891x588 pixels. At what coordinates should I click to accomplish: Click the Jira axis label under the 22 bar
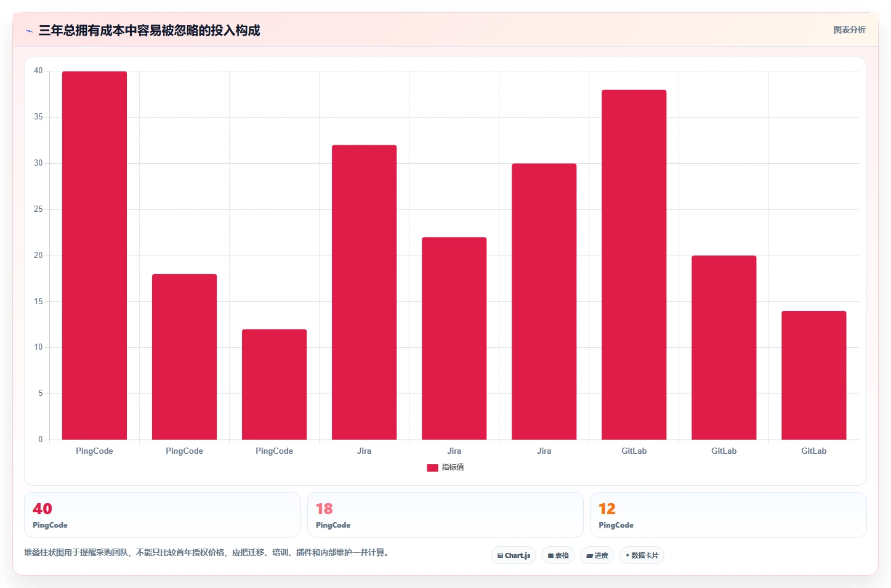(454, 451)
